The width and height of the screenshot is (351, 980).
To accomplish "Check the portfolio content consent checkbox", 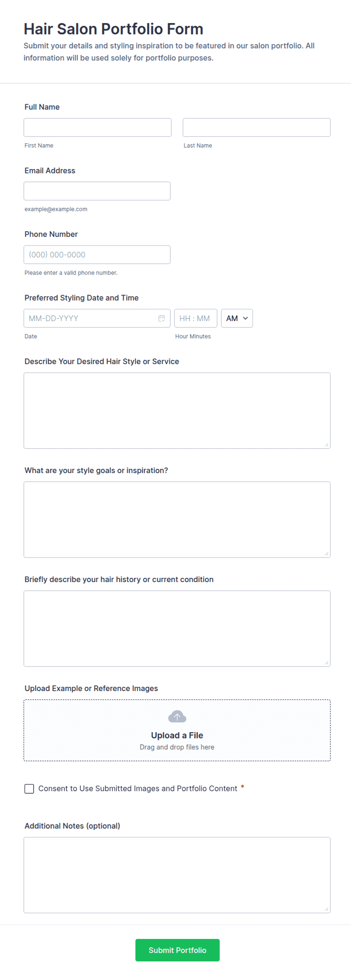I will [x=29, y=789].
